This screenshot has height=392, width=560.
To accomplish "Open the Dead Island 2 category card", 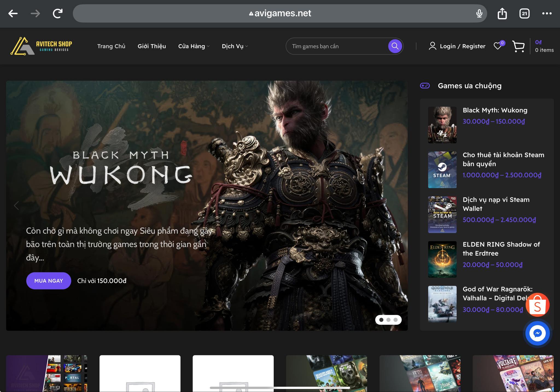I will point(326,373).
